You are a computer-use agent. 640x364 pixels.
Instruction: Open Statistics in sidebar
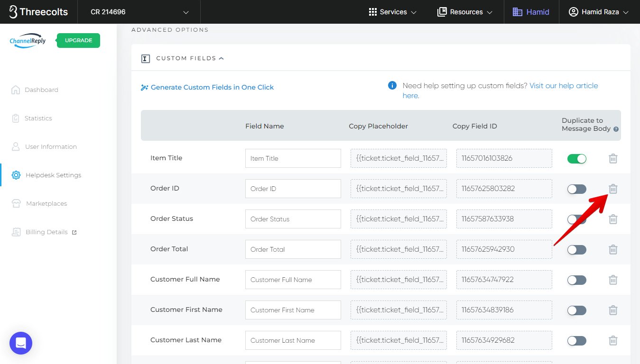pyautogui.click(x=38, y=118)
